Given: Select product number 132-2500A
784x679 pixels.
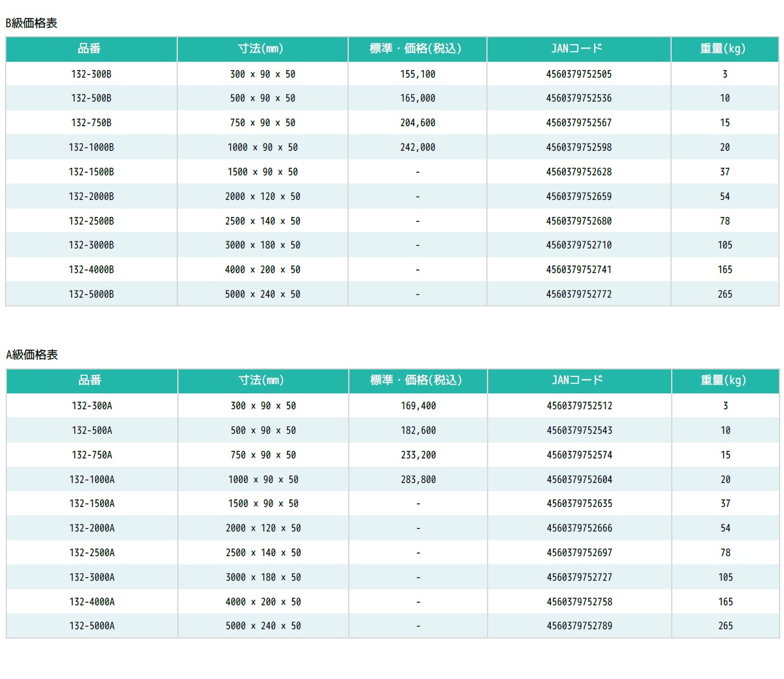Looking at the screenshot, I should [x=92, y=553].
